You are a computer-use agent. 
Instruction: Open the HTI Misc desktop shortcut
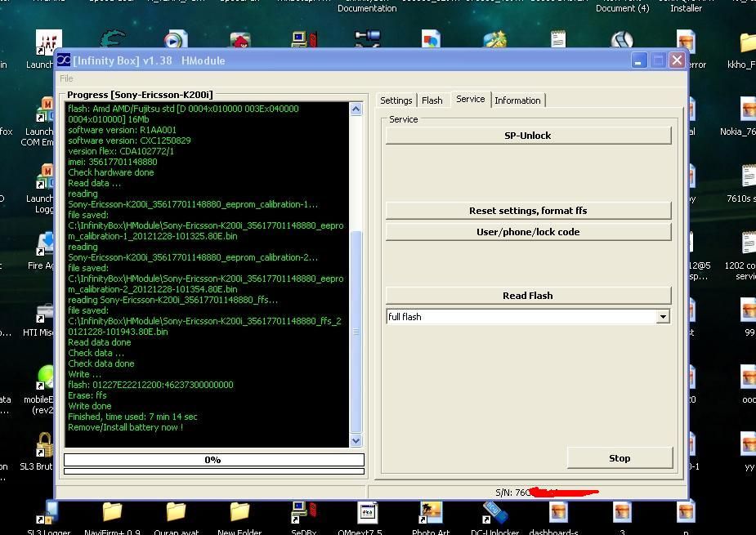[44, 314]
